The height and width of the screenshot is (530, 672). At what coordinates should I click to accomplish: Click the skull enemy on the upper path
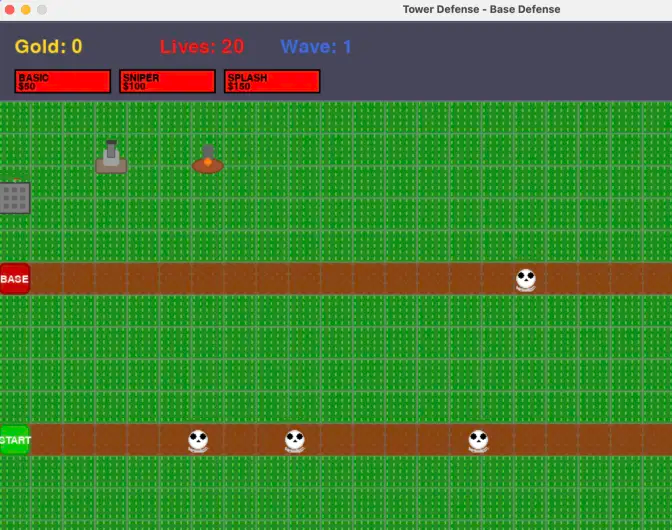click(526, 279)
